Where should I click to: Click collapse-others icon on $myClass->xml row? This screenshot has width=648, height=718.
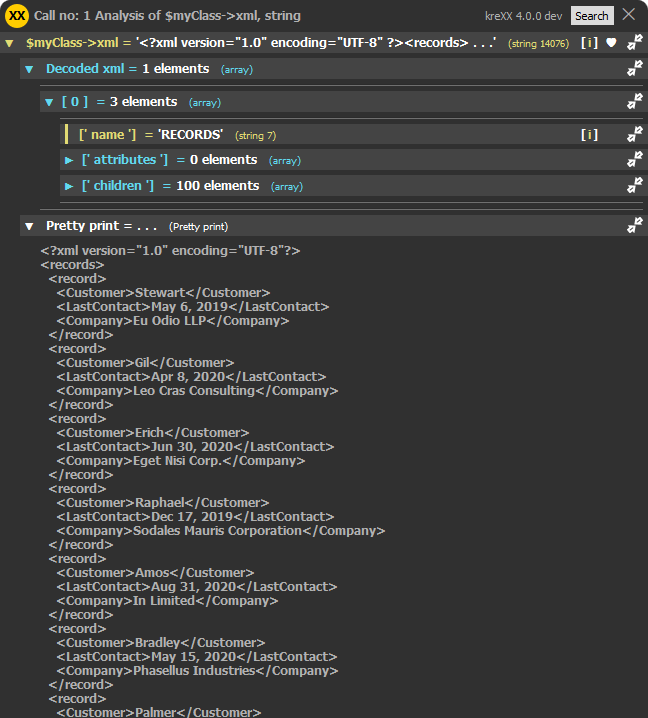[x=635, y=43]
